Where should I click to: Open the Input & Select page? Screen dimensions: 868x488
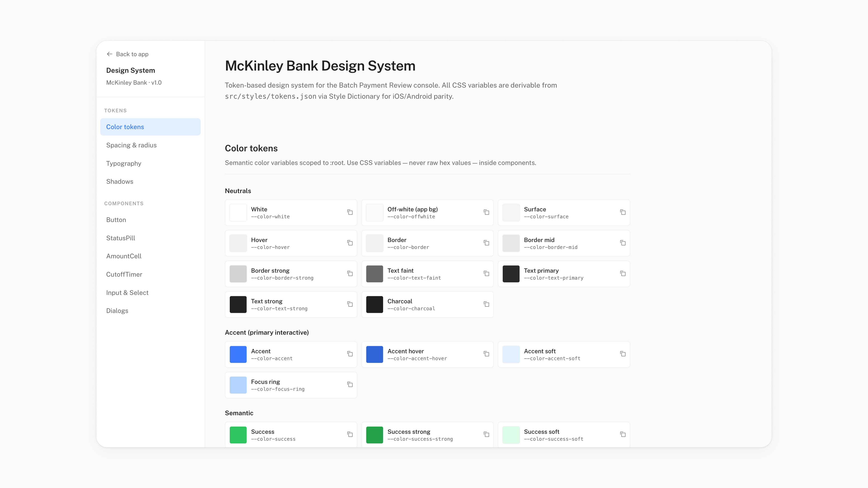[150, 293]
